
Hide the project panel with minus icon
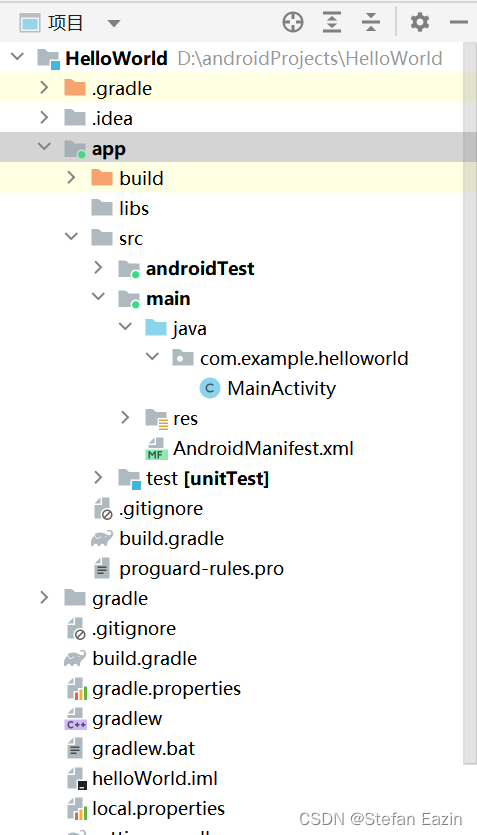coord(458,23)
